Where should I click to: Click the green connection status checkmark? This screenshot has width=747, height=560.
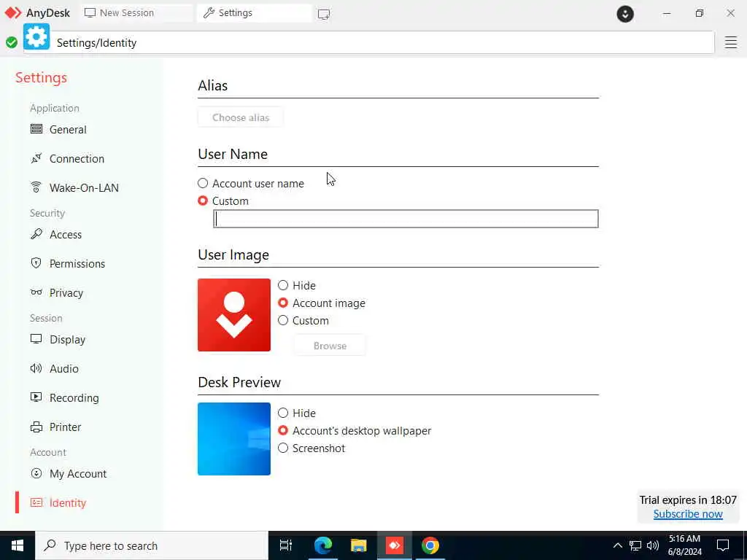12,42
